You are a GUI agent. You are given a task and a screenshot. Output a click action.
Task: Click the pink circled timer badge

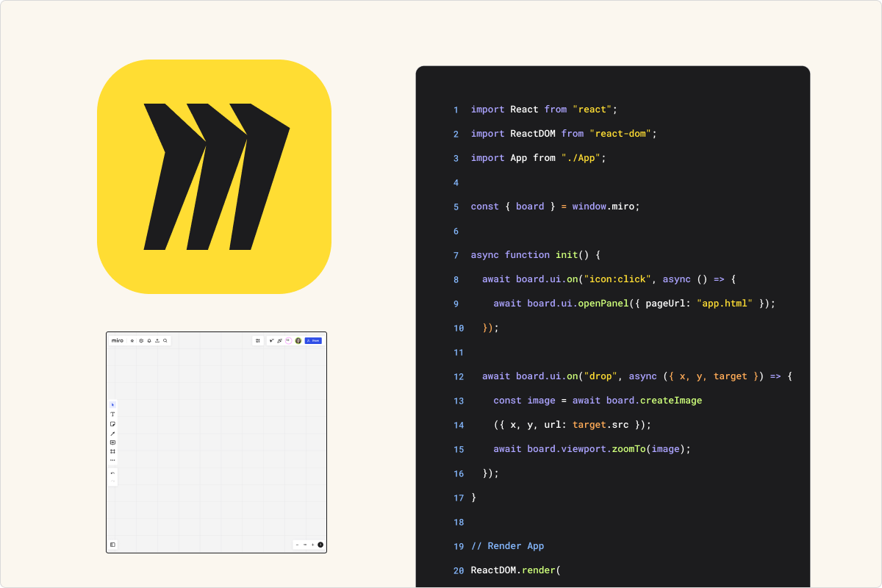tap(288, 340)
